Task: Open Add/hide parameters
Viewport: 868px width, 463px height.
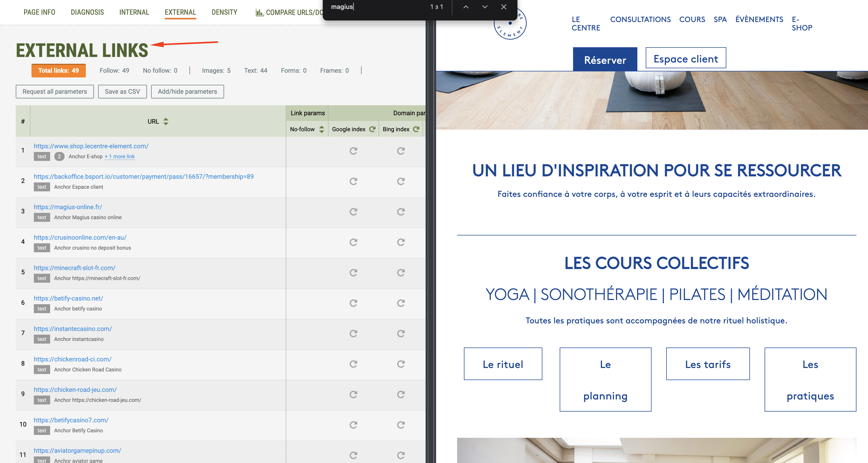Action: (x=187, y=91)
